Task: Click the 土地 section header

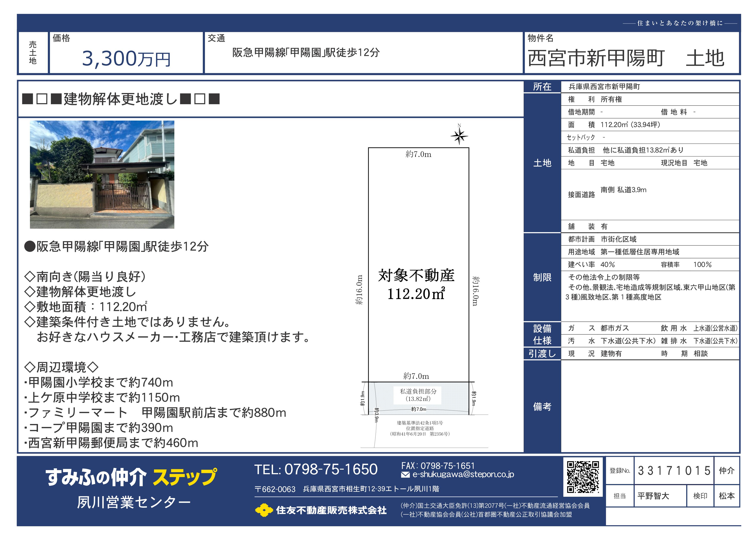Action: pyautogui.click(x=542, y=163)
